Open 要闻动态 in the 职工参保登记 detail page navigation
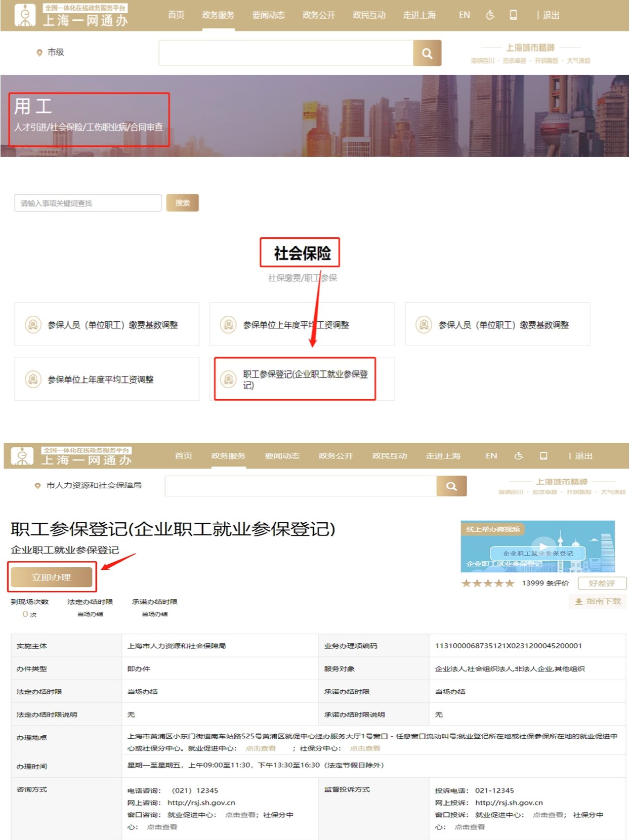This screenshot has width=630, height=840. pyautogui.click(x=282, y=456)
